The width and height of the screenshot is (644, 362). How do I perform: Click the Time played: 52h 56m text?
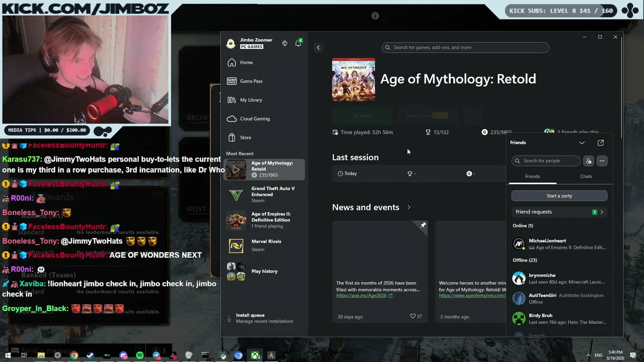366,132
